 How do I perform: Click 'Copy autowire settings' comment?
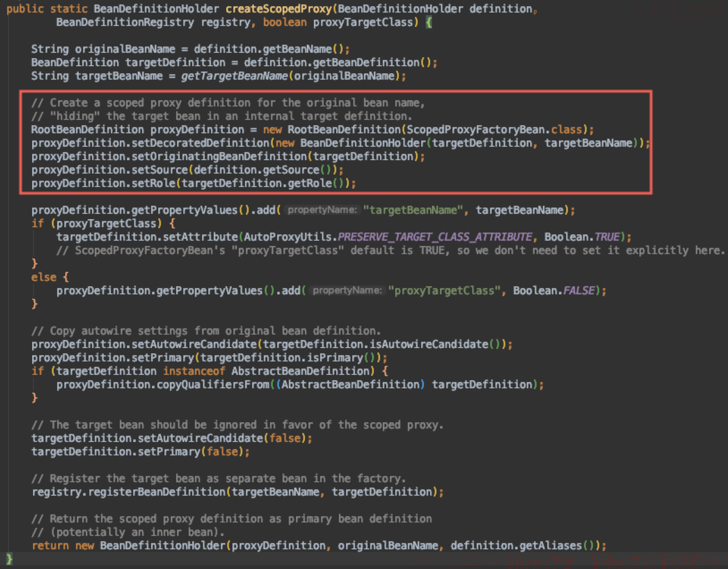pyautogui.click(x=206, y=331)
